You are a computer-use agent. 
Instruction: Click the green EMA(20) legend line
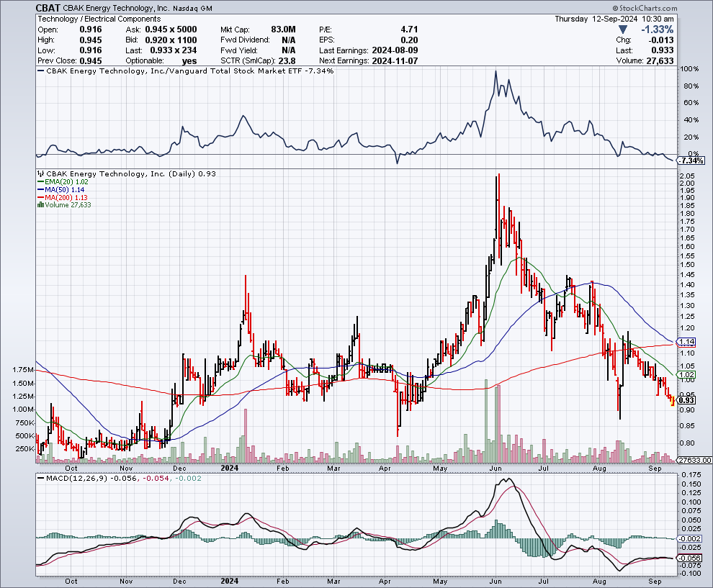coord(40,182)
